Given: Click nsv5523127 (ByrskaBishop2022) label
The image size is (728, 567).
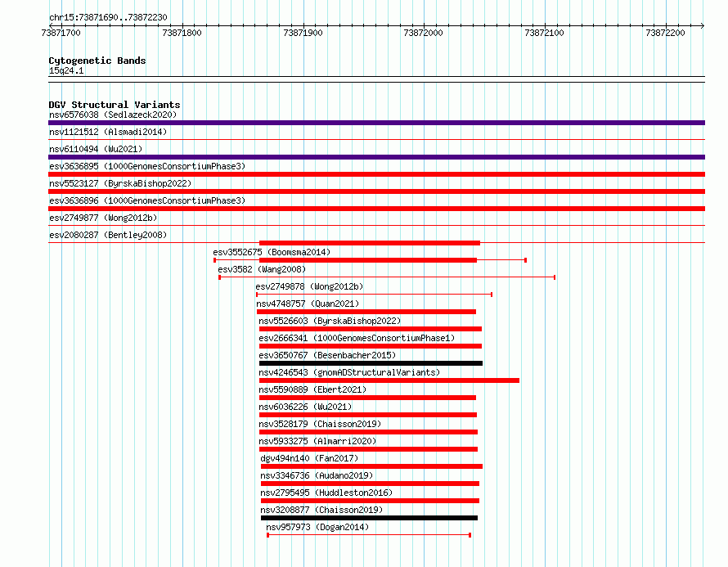Looking at the screenshot, I should point(120,183).
